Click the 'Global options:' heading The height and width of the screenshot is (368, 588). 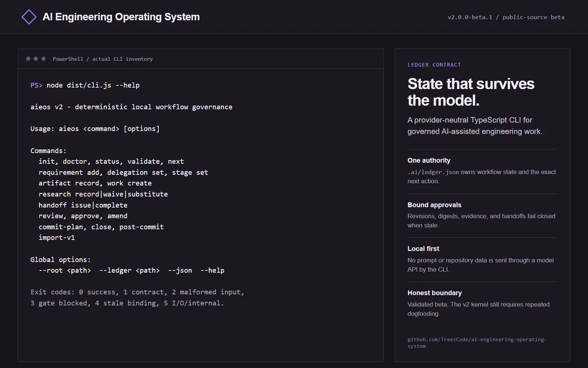coord(60,260)
